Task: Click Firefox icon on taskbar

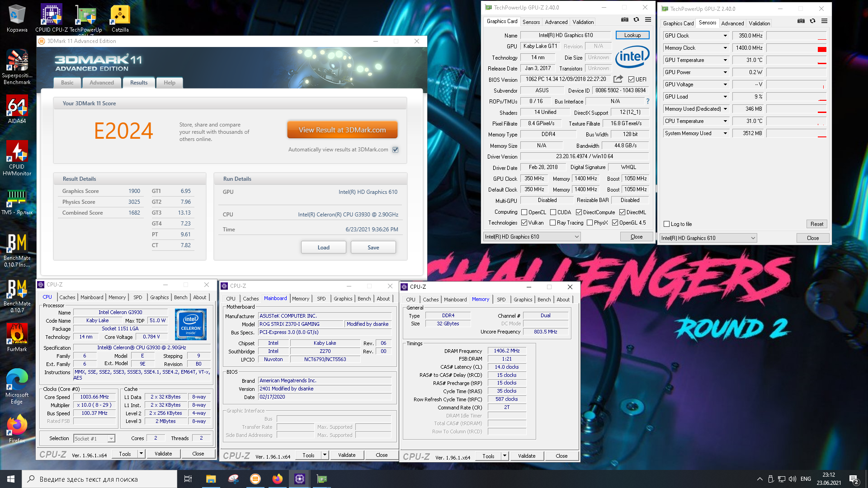Action: coord(278,479)
